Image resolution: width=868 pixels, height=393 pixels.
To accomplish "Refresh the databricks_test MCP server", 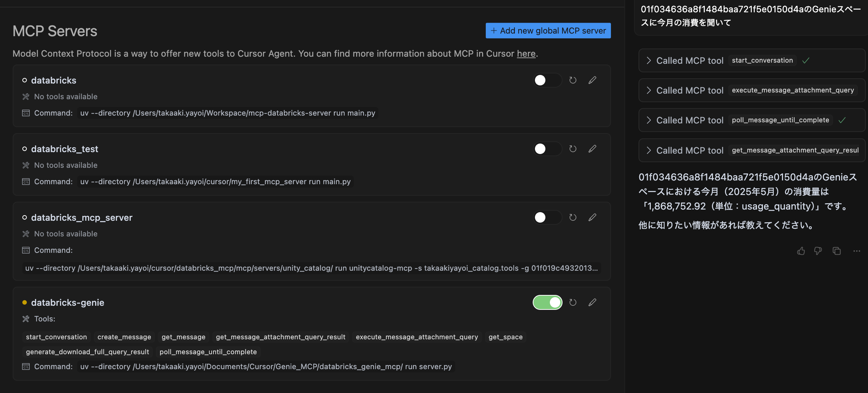I will click(x=573, y=149).
